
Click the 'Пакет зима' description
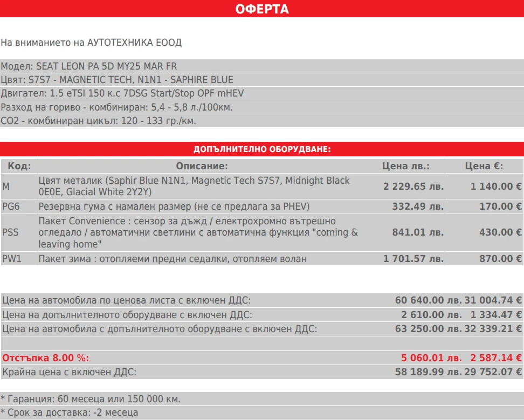pos(173,259)
